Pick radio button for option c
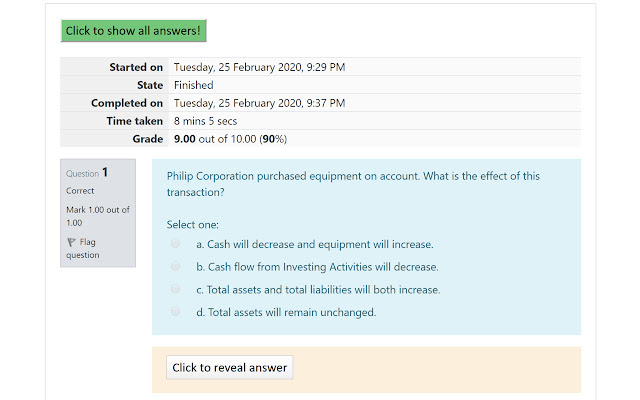This screenshot has width=640, height=400. pos(176,289)
